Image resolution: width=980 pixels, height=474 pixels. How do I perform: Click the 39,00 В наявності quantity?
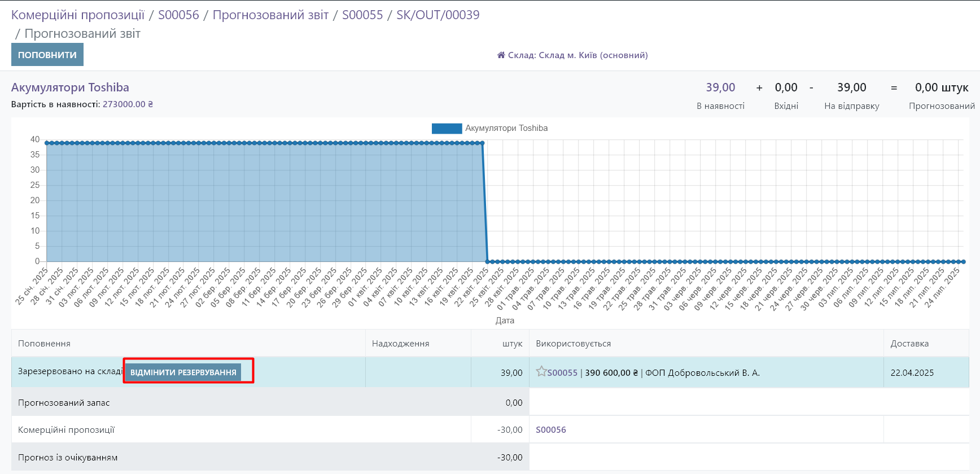720,87
